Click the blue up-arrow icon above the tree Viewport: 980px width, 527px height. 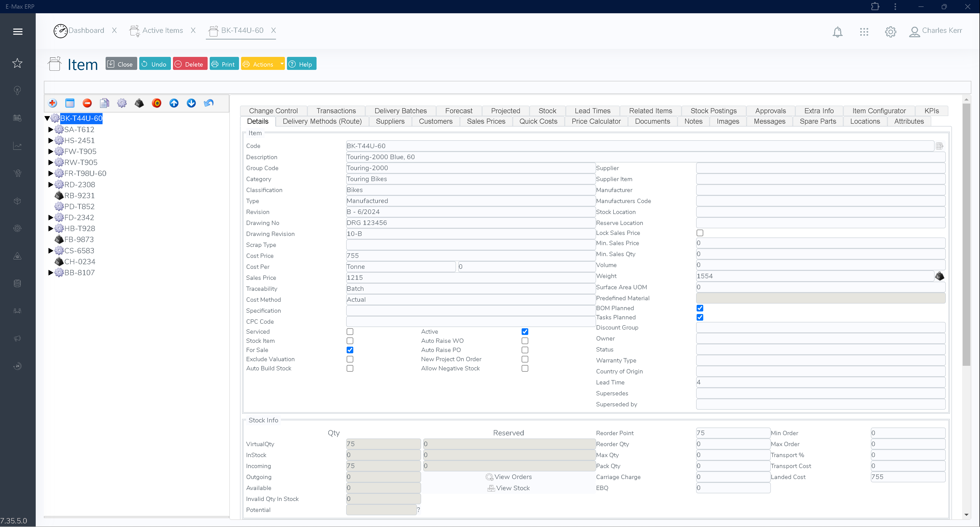tap(174, 103)
